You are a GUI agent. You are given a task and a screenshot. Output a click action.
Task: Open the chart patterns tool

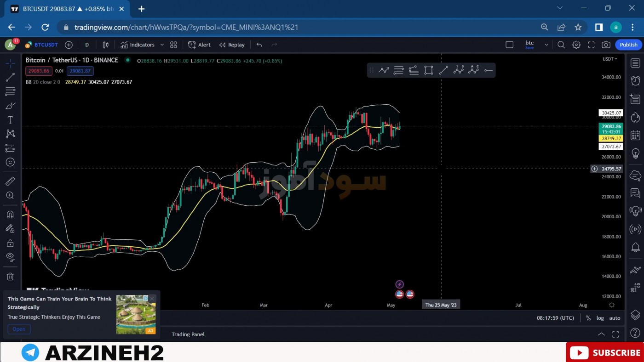tap(10, 134)
